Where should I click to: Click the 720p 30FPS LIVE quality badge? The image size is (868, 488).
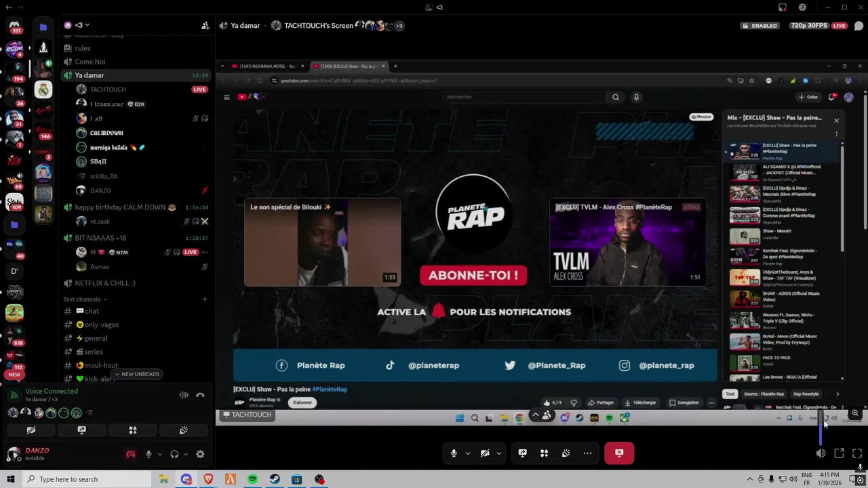(x=818, y=26)
